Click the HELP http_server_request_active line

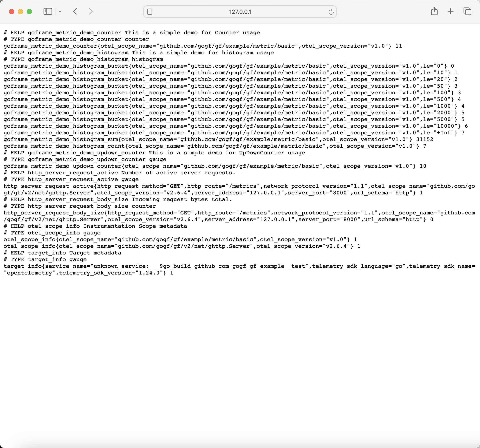tap(119, 173)
